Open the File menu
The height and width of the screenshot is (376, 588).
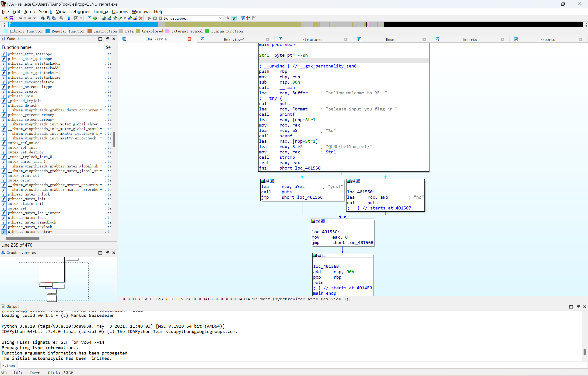5,11
